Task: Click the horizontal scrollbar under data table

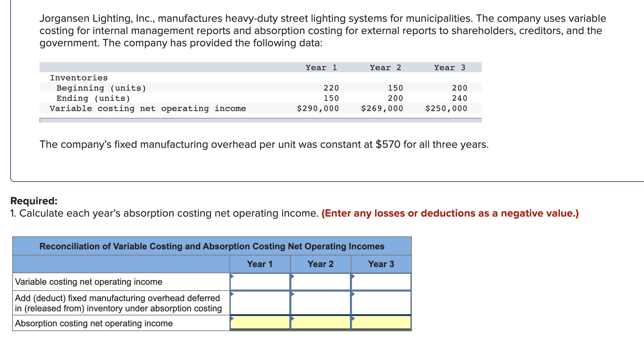Action: (x=261, y=120)
